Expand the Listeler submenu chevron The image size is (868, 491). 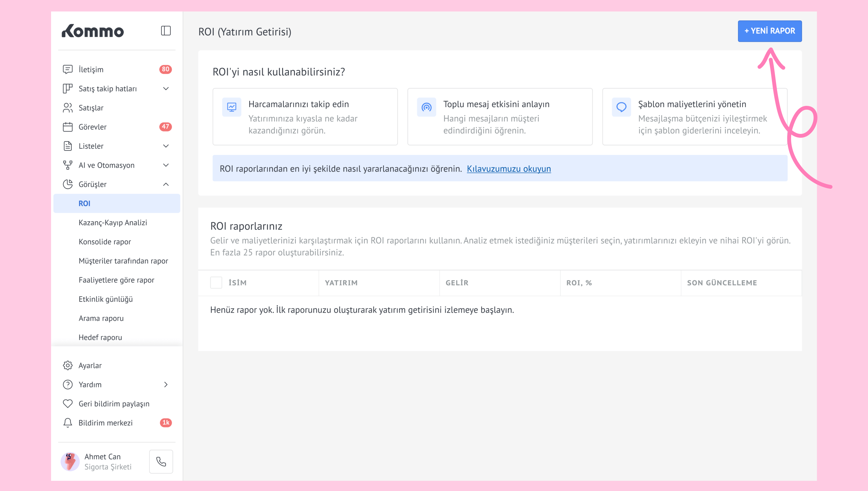pyautogui.click(x=166, y=146)
